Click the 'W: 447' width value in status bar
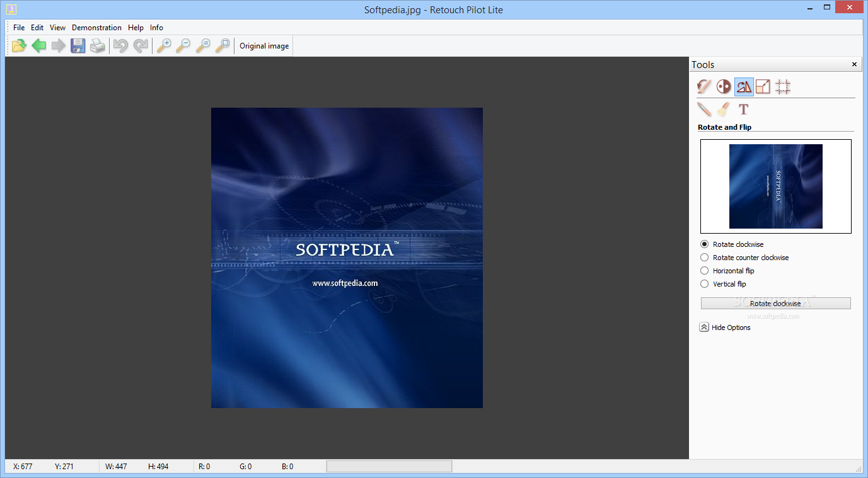This screenshot has width=868, height=478. pos(116,467)
